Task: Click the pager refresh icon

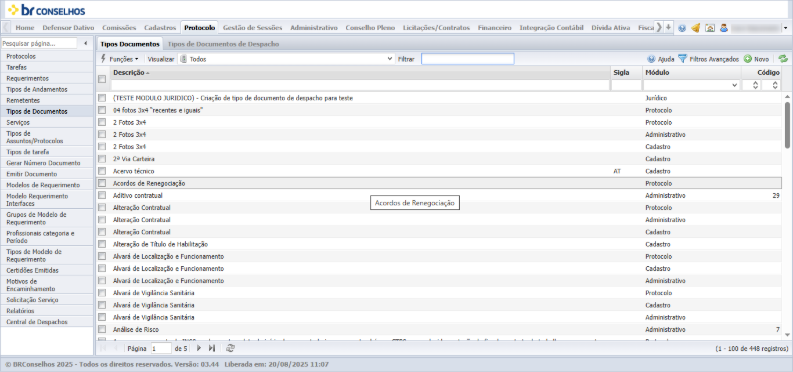Action: (x=230, y=348)
